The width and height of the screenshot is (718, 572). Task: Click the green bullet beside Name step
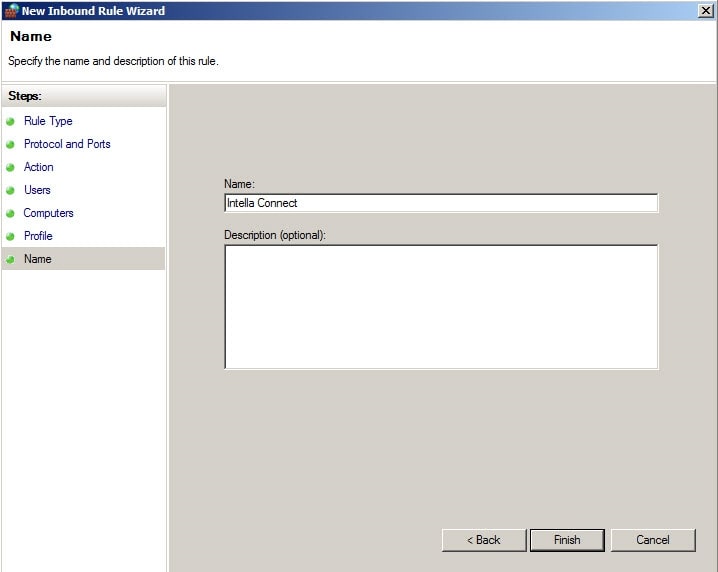coord(11,259)
